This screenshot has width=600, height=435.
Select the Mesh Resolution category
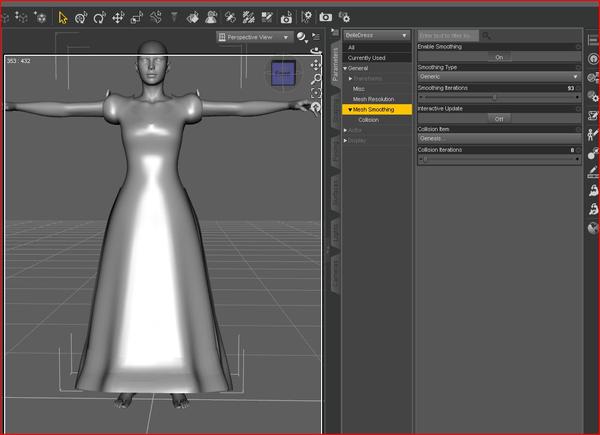[372, 99]
